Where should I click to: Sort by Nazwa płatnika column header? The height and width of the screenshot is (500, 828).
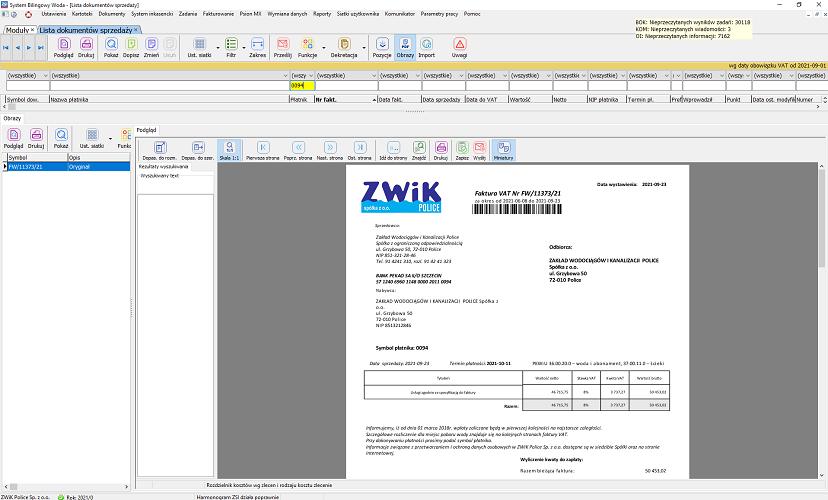coord(169,99)
